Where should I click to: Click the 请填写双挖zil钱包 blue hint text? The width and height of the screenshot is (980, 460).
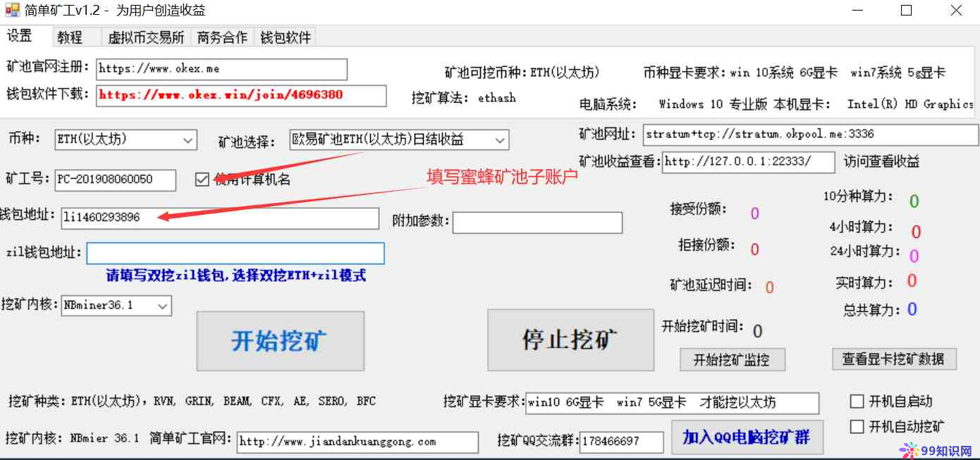pyautogui.click(x=236, y=275)
